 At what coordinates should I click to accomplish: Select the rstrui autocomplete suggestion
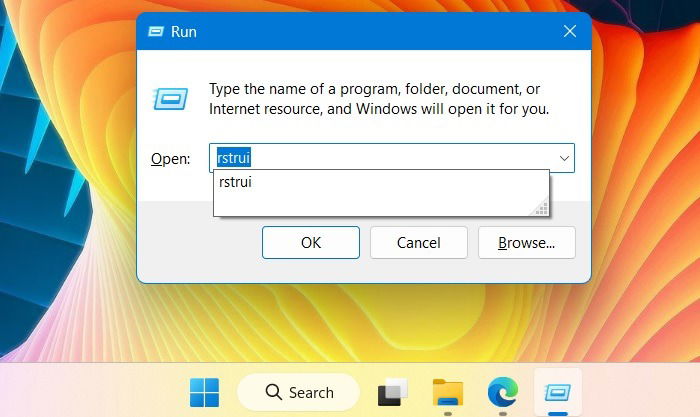(x=381, y=182)
